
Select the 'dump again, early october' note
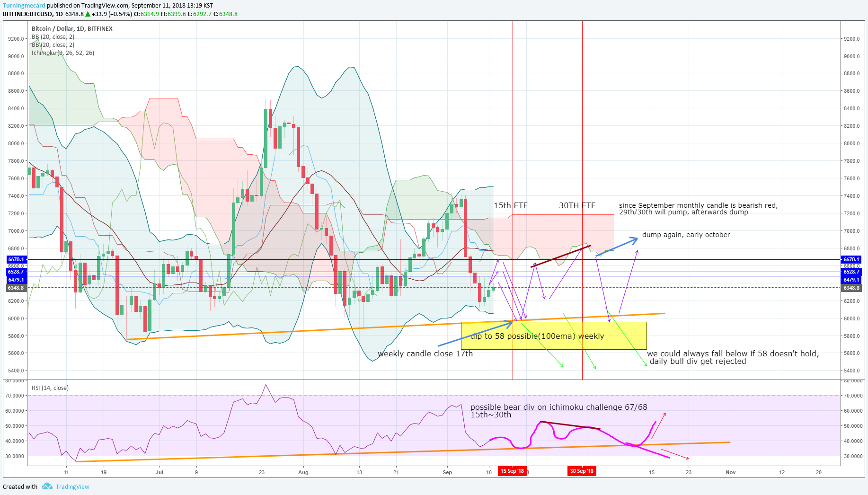click(686, 235)
